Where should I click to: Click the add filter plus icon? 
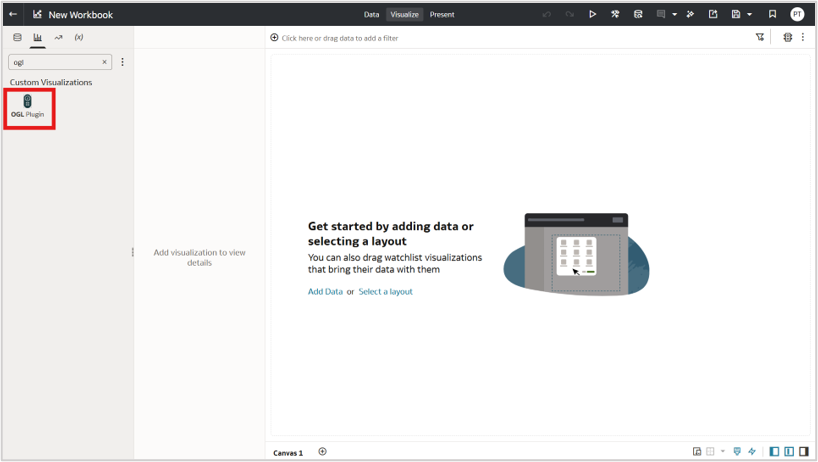pos(274,38)
